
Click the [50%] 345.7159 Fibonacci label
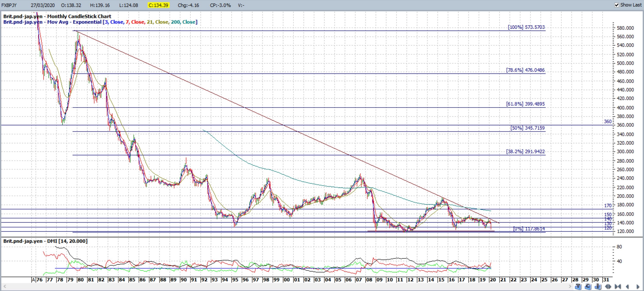(x=528, y=128)
